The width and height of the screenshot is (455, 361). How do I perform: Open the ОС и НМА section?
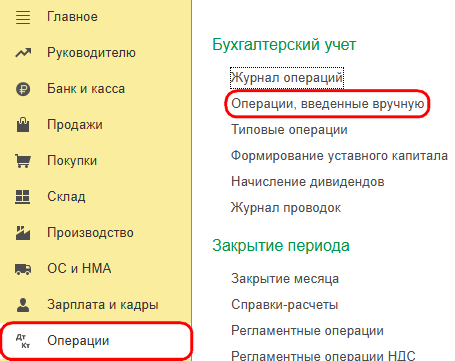point(79,269)
